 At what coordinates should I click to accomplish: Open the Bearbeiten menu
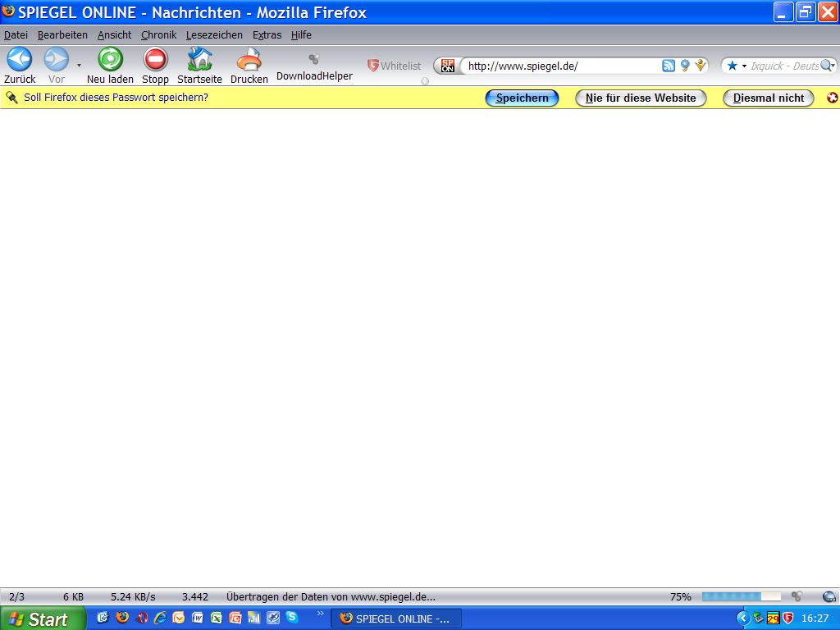(62, 34)
